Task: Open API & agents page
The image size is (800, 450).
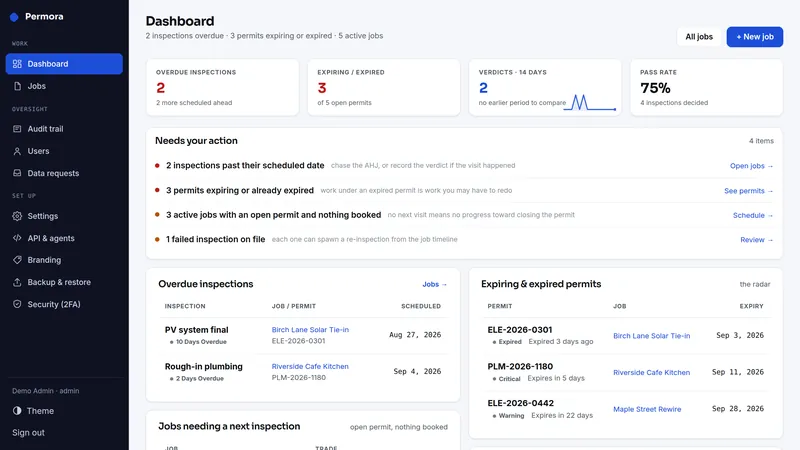Action: point(64,238)
